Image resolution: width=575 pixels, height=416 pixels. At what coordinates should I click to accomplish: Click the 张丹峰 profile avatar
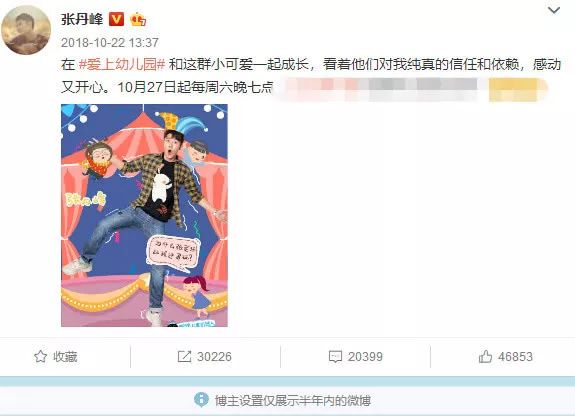(26, 30)
